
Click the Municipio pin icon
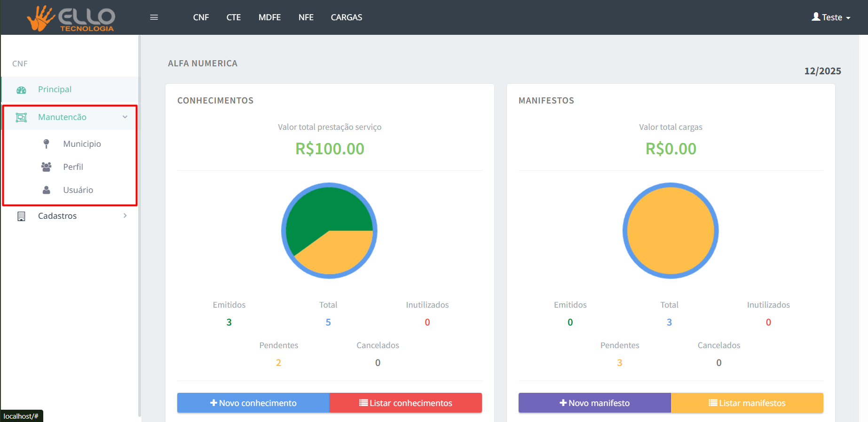[x=46, y=144]
